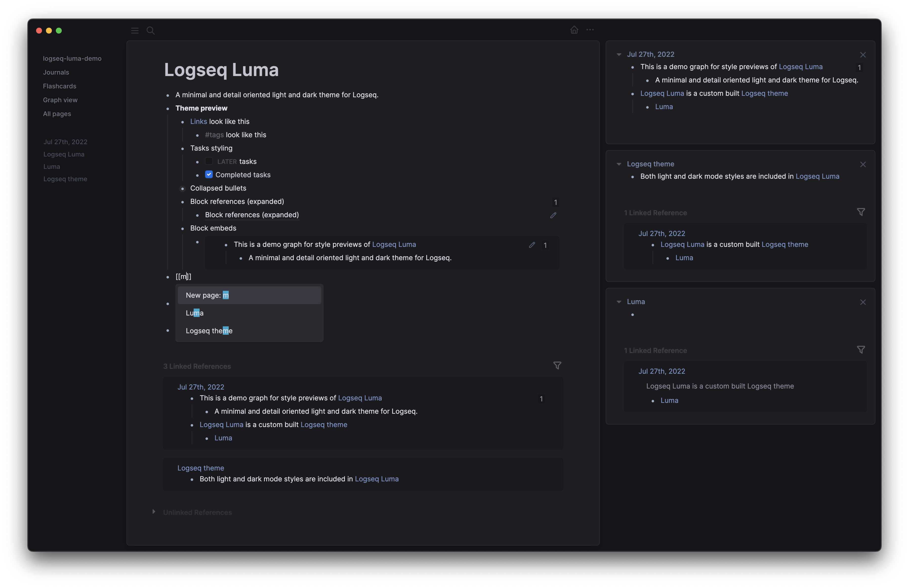The height and width of the screenshot is (588, 909).
Task: Expand the Unlinked References section
Action: tap(154, 511)
